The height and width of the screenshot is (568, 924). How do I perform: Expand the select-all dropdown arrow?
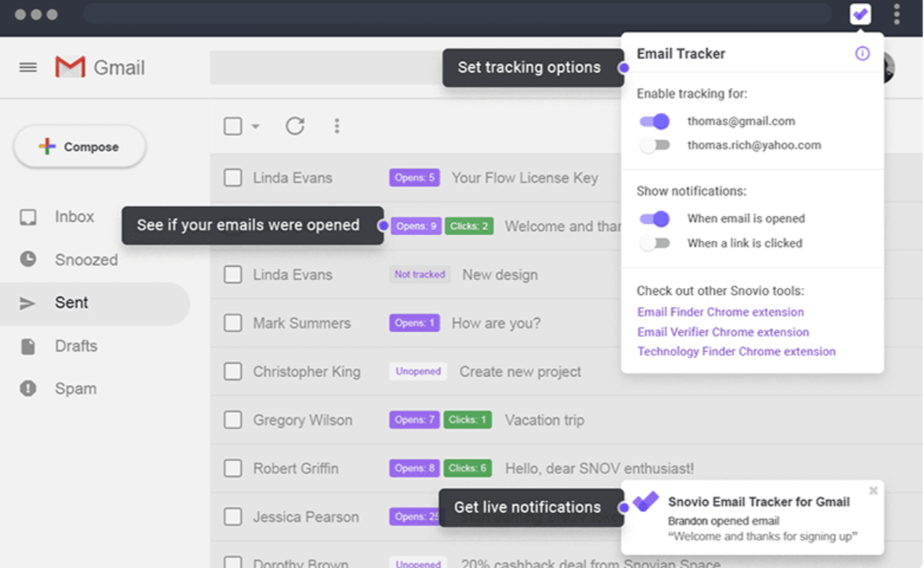coord(255,126)
